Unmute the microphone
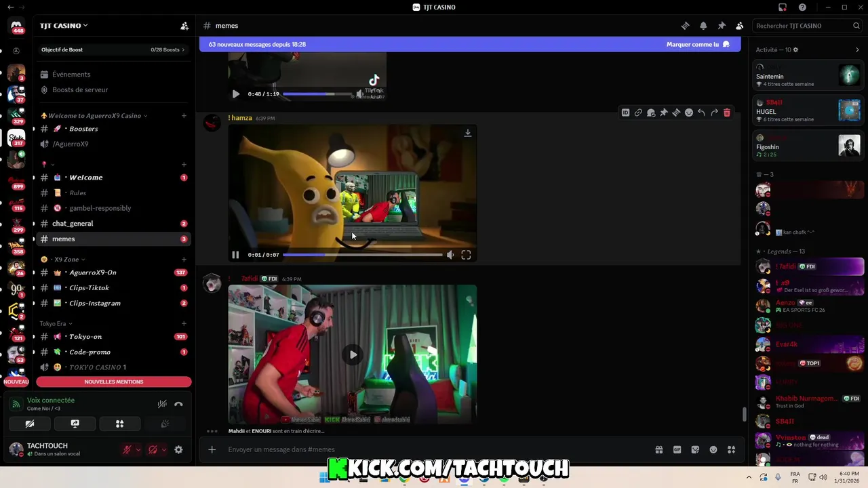Image resolution: width=868 pixels, height=488 pixels. click(x=127, y=449)
